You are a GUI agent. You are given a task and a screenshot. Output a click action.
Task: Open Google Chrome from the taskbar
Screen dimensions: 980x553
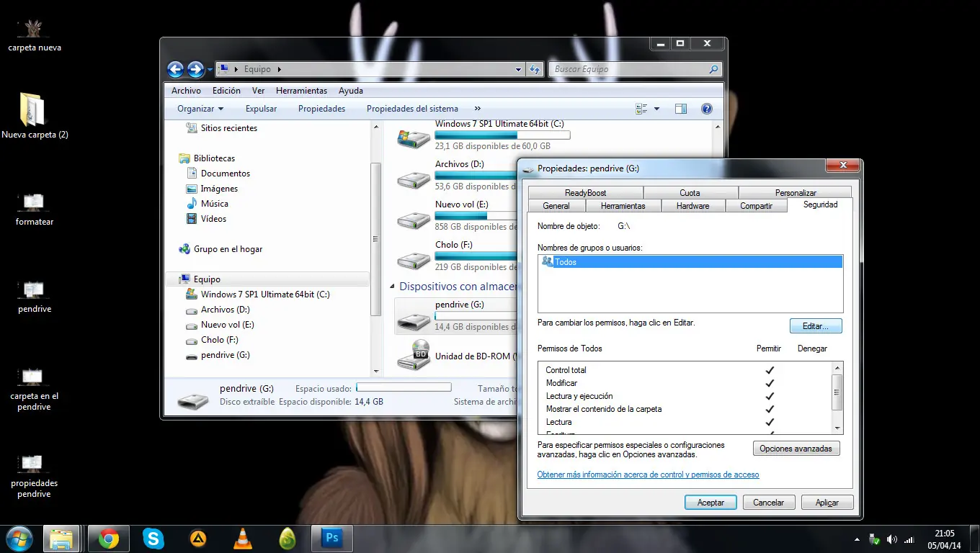tap(109, 539)
